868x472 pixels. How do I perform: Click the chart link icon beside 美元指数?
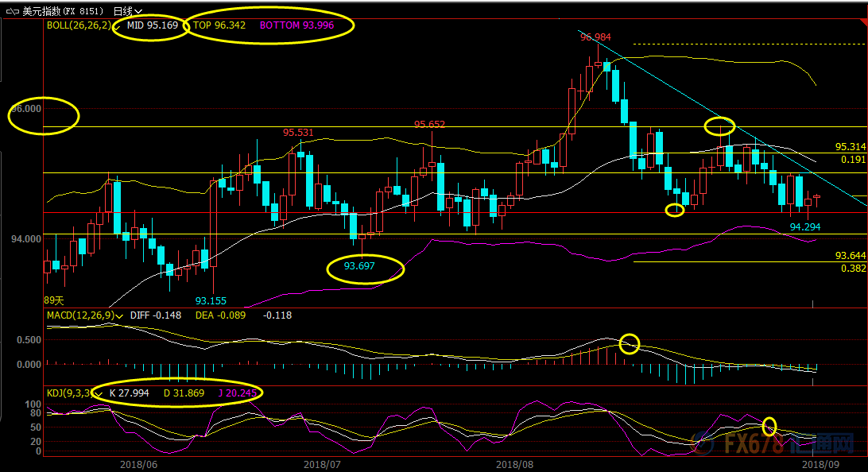11,11
